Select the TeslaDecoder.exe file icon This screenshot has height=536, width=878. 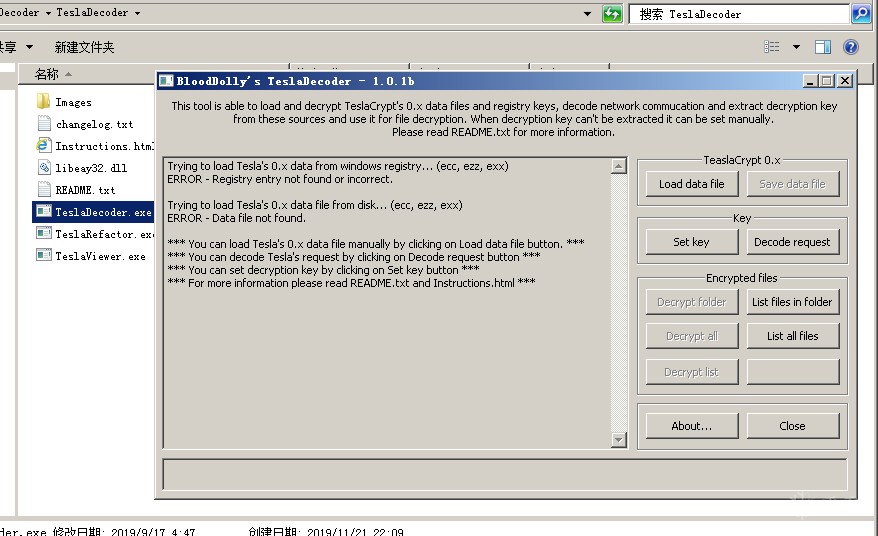[x=44, y=212]
